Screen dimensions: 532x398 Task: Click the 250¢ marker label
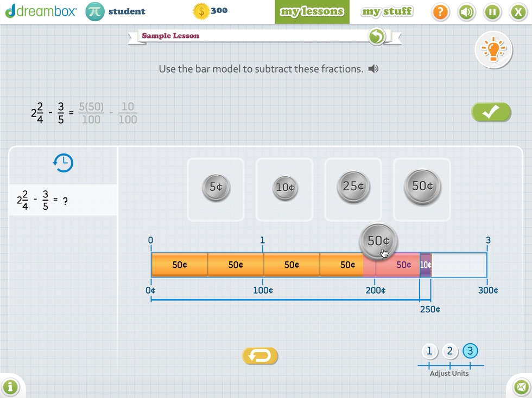tap(430, 309)
